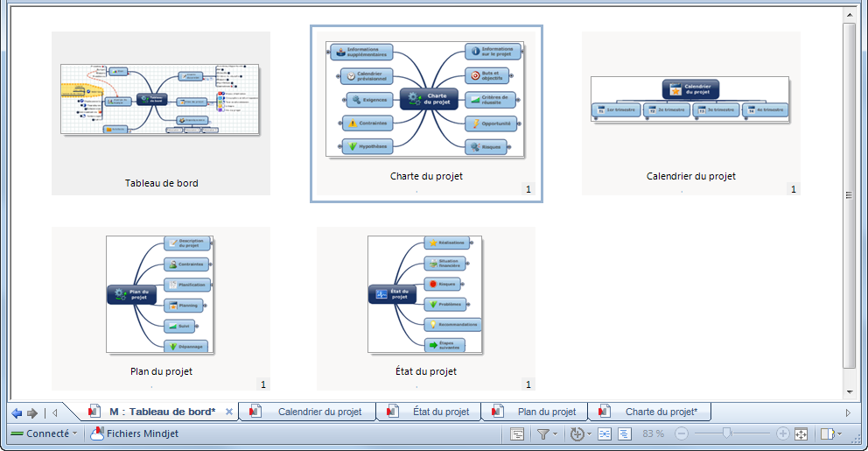The width and height of the screenshot is (868, 451).
Task: Expand the filter options dropdown arrow
Action: (x=555, y=433)
